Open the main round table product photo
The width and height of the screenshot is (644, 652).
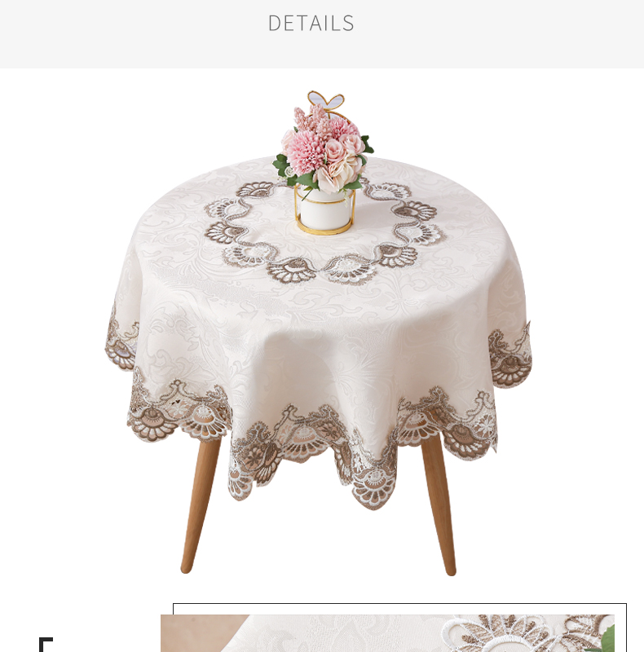click(318, 333)
